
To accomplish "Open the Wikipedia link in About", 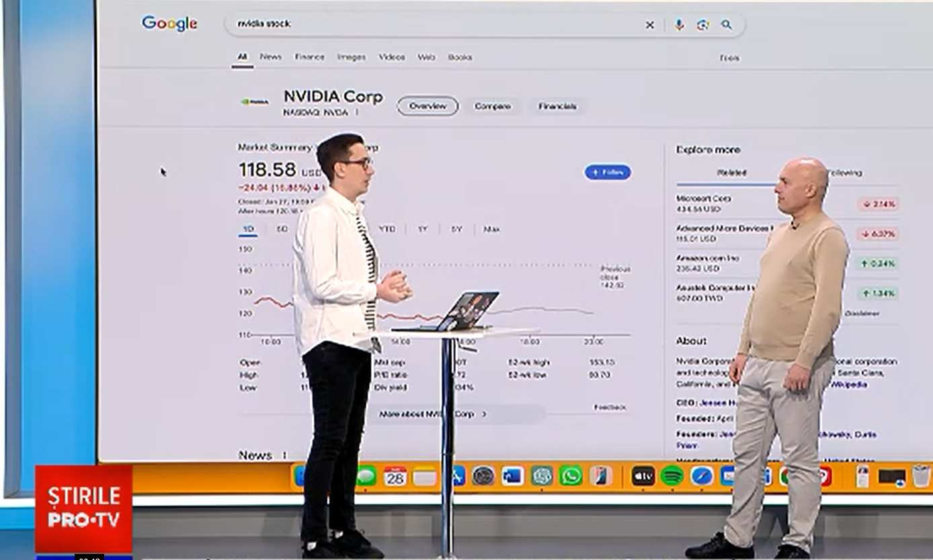I will 849,385.
